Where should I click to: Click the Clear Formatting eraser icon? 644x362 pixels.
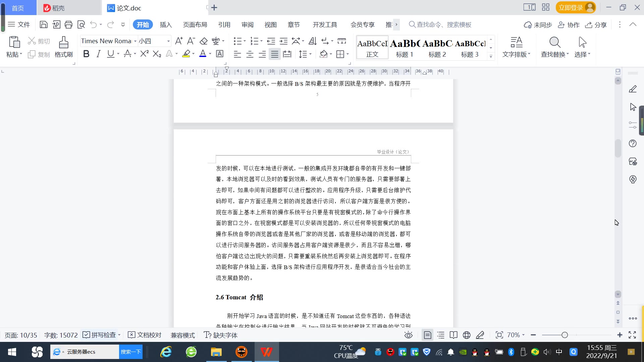[x=204, y=41]
